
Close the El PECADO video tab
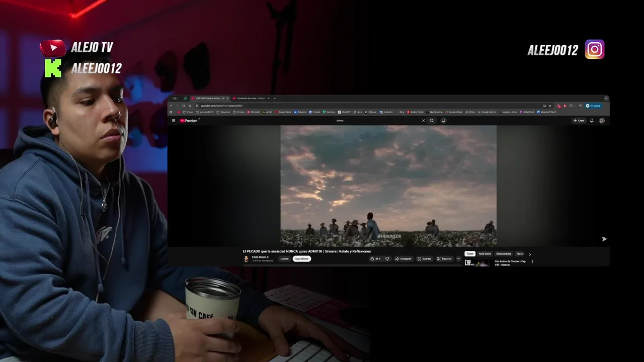[227, 98]
